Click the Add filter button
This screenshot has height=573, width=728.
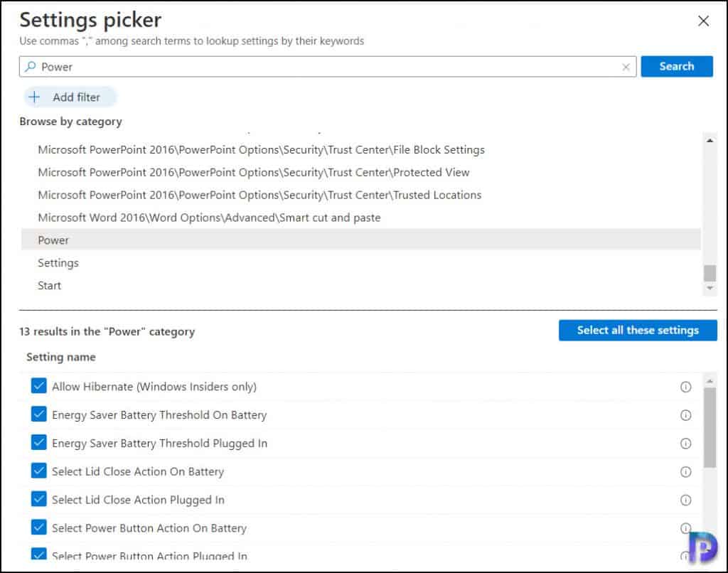[70, 97]
